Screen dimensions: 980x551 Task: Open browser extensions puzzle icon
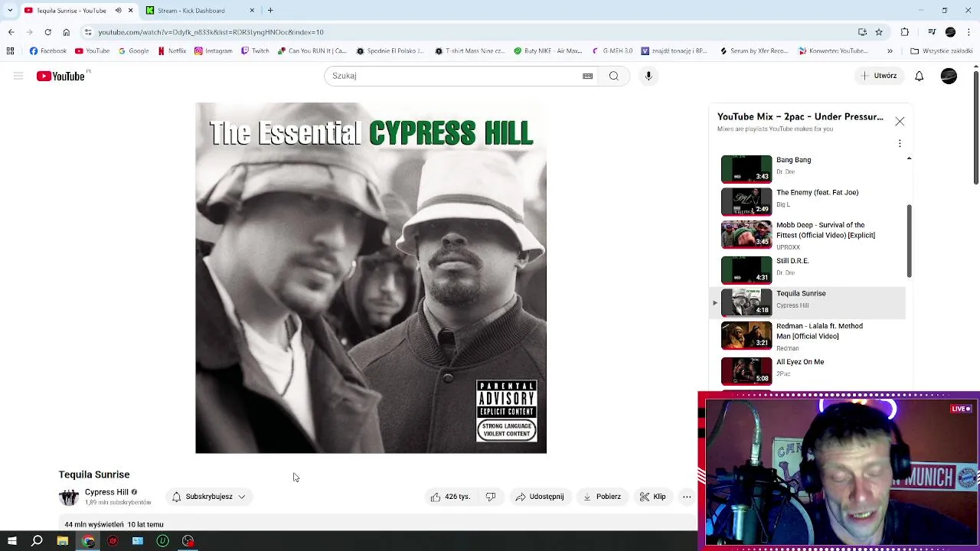pos(905,32)
